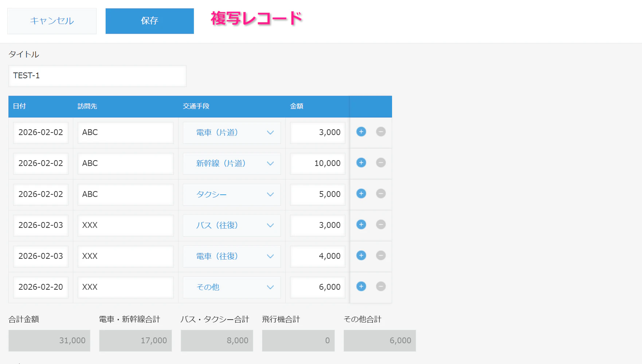The height and width of the screenshot is (364, 642).
Task: Click the 飛行機合計 field showing 0
Action: click(298, 341)
